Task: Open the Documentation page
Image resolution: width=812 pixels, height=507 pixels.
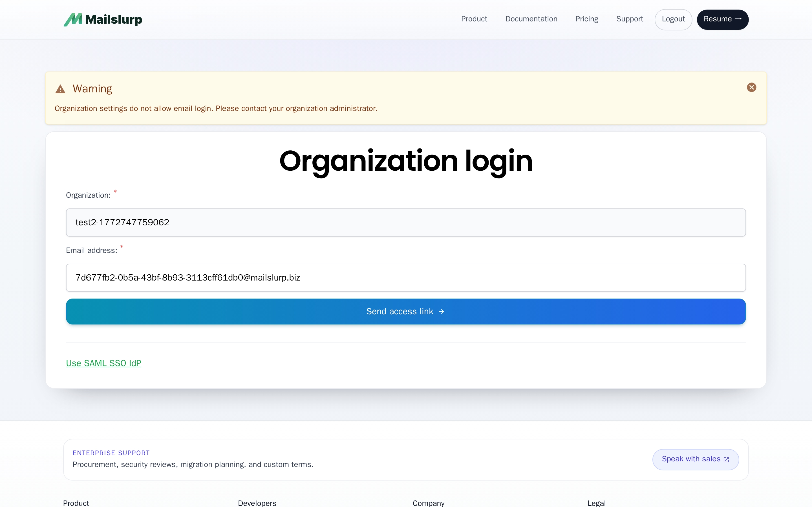Action: (x=531, y=19)
